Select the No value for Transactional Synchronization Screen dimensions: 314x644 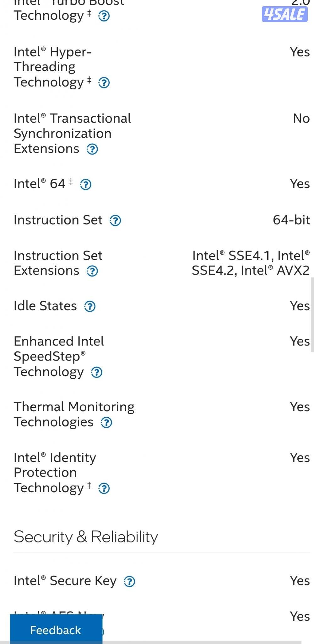pyautogui.click(x=301, y=119)
